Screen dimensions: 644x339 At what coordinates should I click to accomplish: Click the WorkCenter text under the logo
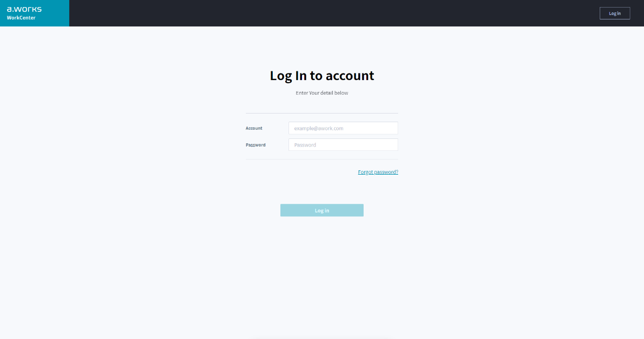point(21,18)
